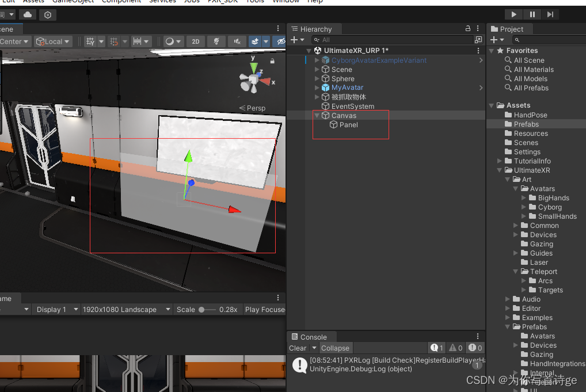The width and height of the screenshot is (586, 392).
Task: Select All Prefabs favorite search
Action: [x=531, y=88]
